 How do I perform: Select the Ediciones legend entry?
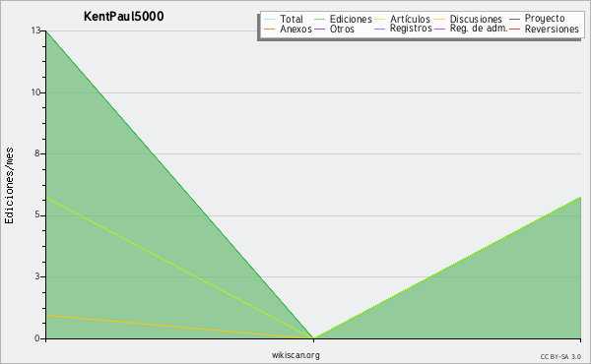343,19
